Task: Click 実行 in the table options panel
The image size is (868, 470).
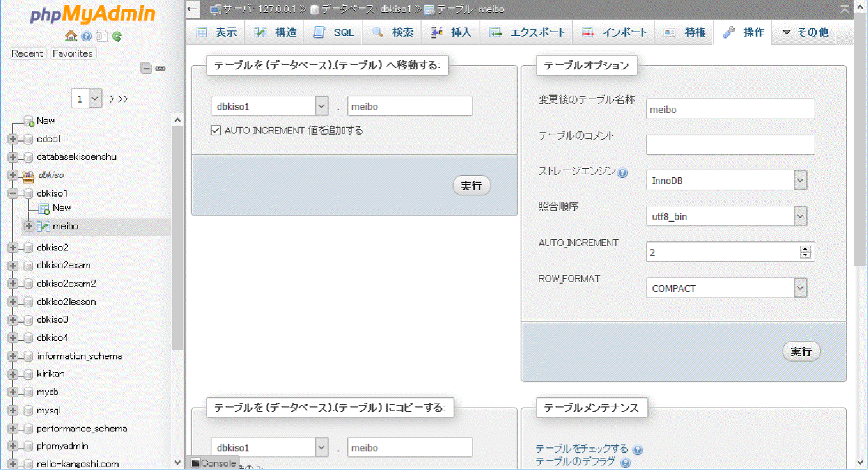Action: [801, 351]
